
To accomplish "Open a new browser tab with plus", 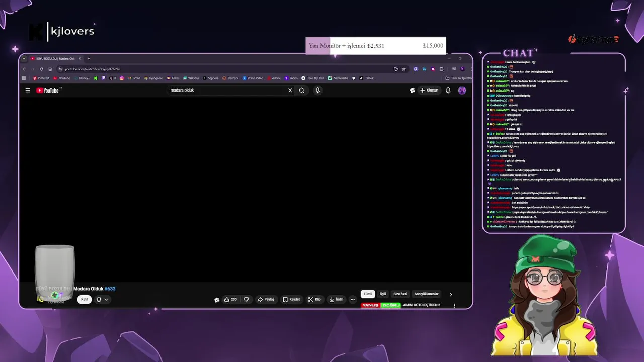I will pyautogui.click(x=89, y=59).
